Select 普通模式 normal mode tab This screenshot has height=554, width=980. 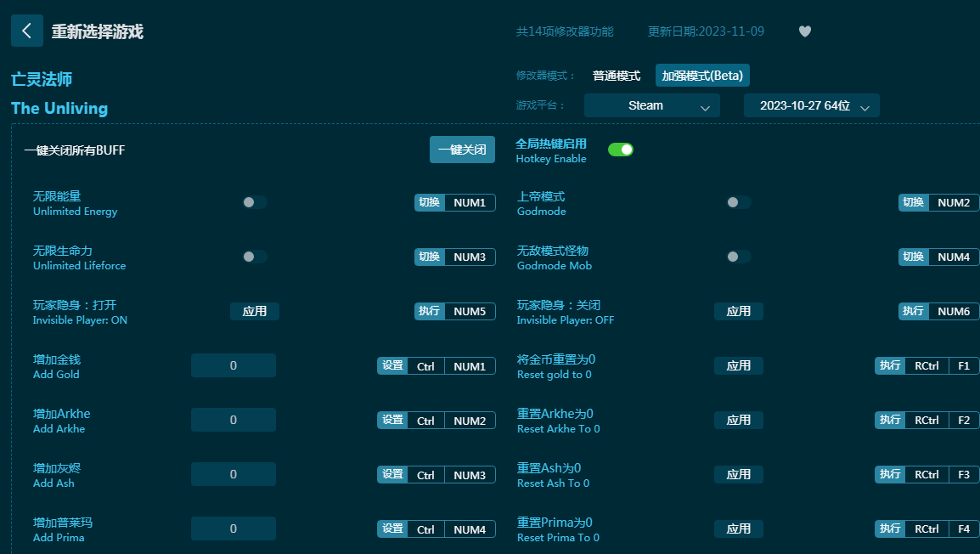tap(617, 76)
